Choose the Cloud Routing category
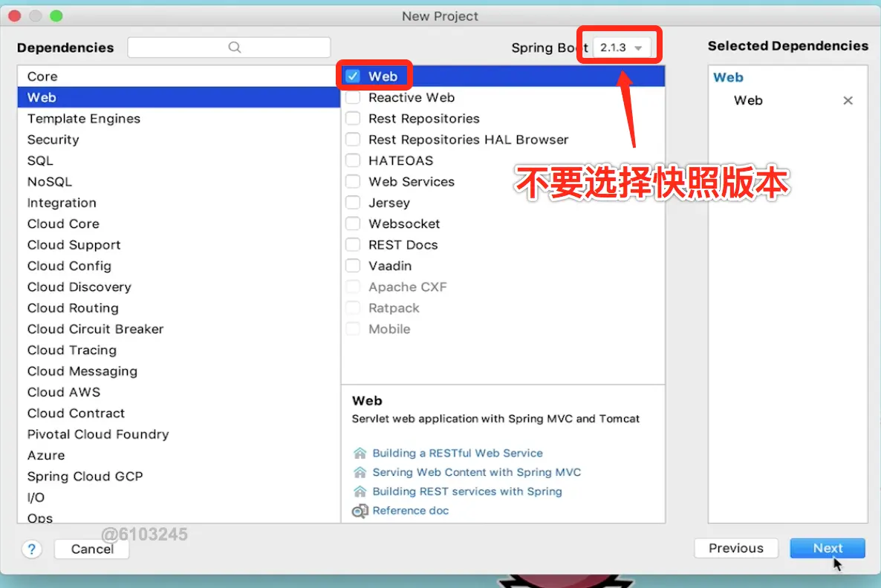This screenshot has width=881, height=588. coord(179,308)
